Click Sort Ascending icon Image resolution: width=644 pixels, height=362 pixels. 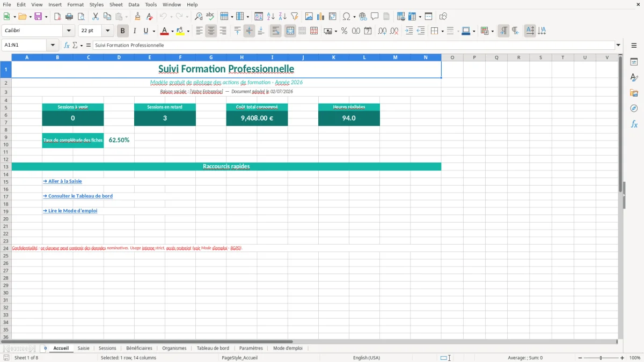click(271, 17)
